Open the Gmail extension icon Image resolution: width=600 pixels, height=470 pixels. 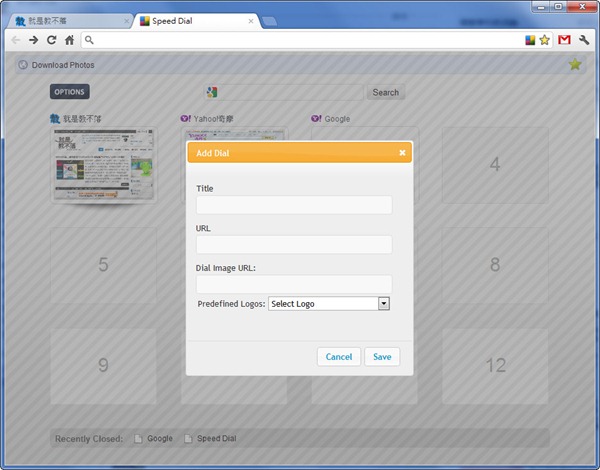[x=564, y=40]
